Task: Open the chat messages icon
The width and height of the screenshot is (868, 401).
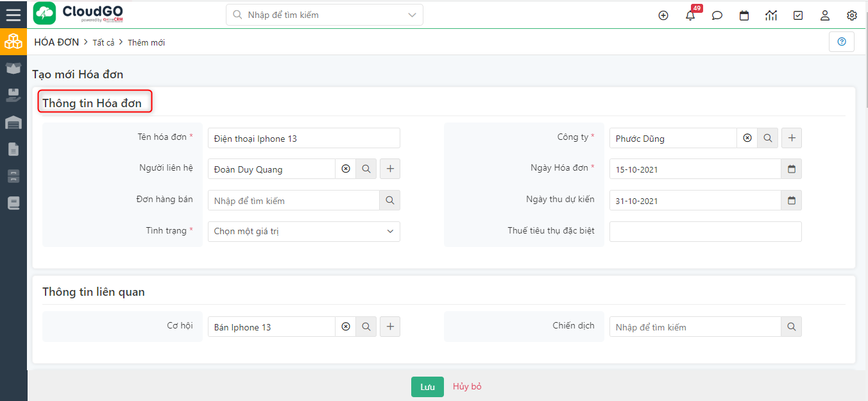Action: (717, 15)
